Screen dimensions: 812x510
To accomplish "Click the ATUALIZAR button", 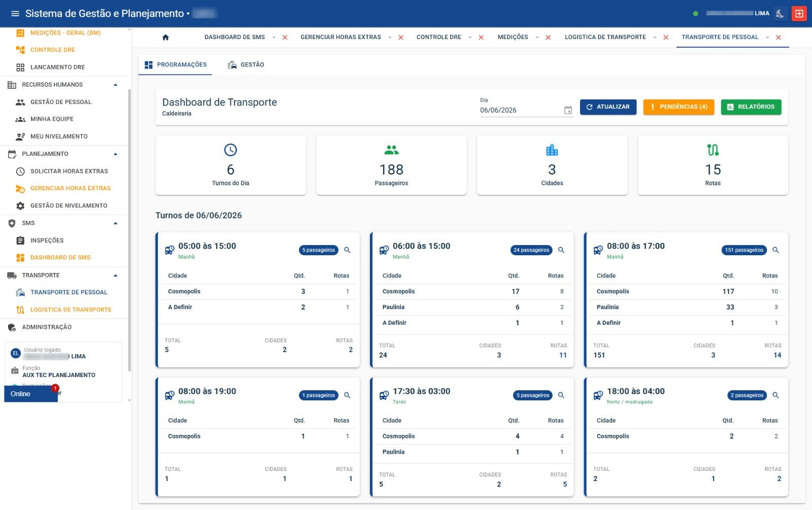I will tap(608, 107).
